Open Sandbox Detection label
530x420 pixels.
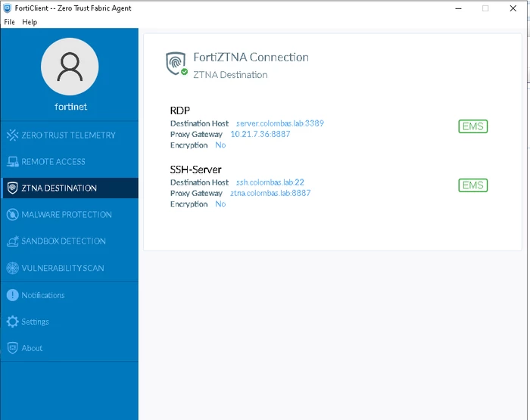click(x=64, y=241)
